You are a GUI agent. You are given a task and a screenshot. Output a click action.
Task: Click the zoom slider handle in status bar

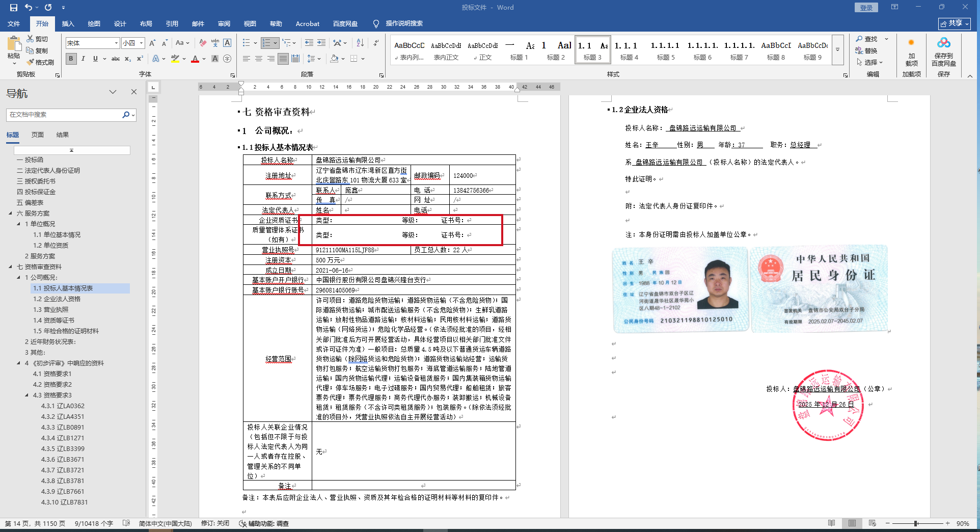[x=916, y=523]
